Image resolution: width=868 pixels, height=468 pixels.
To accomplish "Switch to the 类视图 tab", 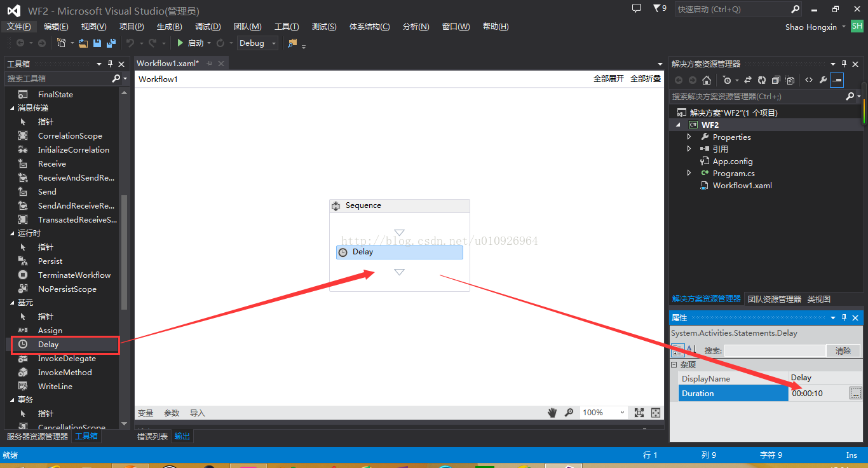I will (819, 299).
